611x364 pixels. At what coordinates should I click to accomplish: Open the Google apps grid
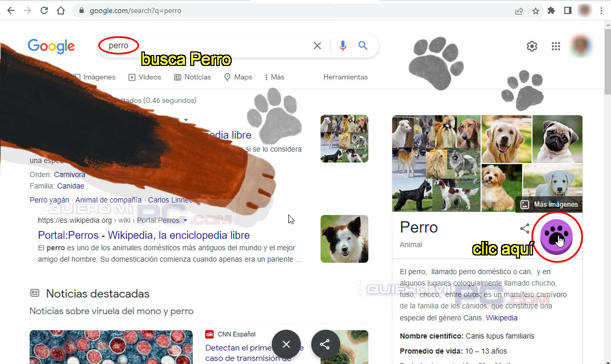click(x=556, y=46)
